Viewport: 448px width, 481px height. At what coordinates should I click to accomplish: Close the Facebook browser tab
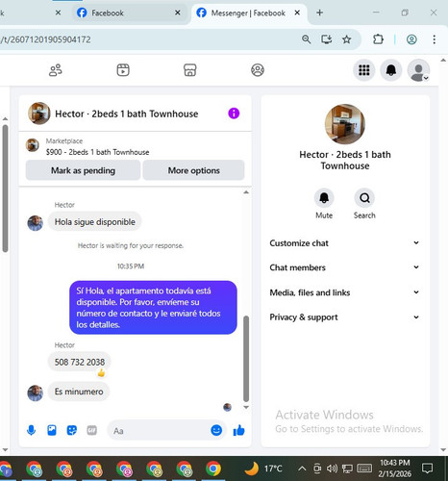click(x=178, y=13)
